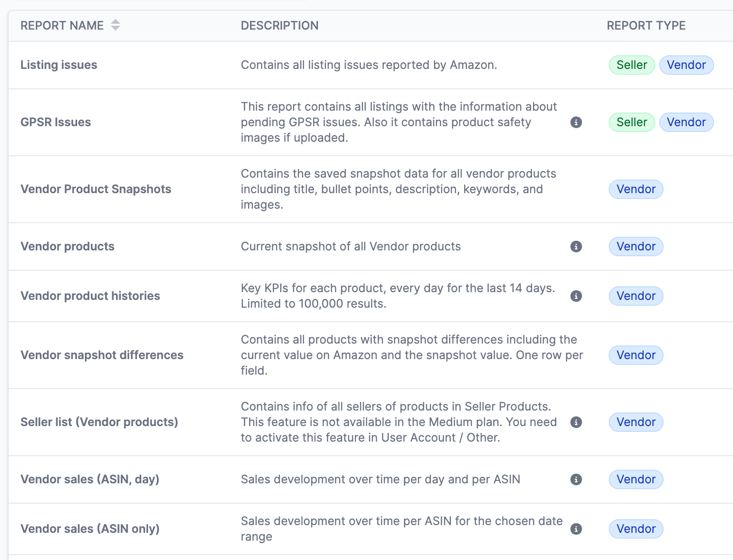Click info icon for GPSR Issues
The width and height of the screenshot is (733, 560).
click(576, 122)
